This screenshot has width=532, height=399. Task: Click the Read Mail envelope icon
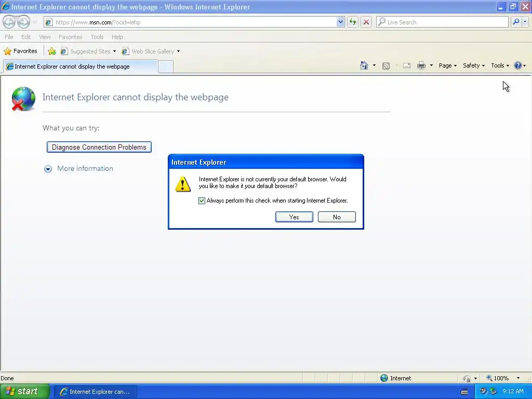tap(407, 65)
